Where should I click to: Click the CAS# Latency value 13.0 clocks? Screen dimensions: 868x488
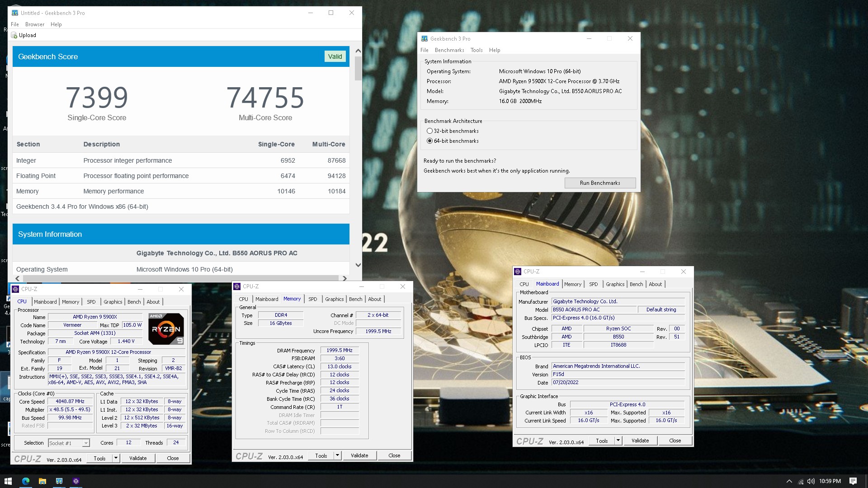pyautogui.click(x=340, y=366)
